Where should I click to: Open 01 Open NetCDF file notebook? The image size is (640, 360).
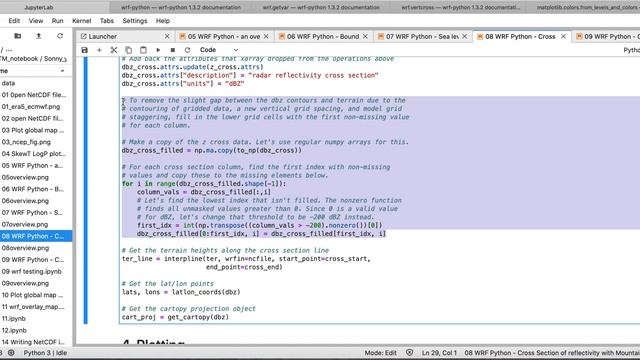36,95
